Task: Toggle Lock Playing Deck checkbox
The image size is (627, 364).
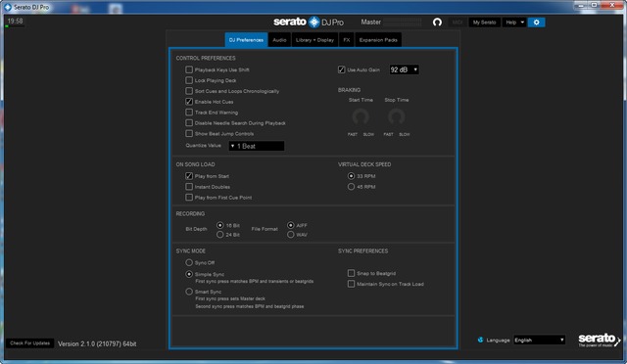Action: (x=189, y=80)
